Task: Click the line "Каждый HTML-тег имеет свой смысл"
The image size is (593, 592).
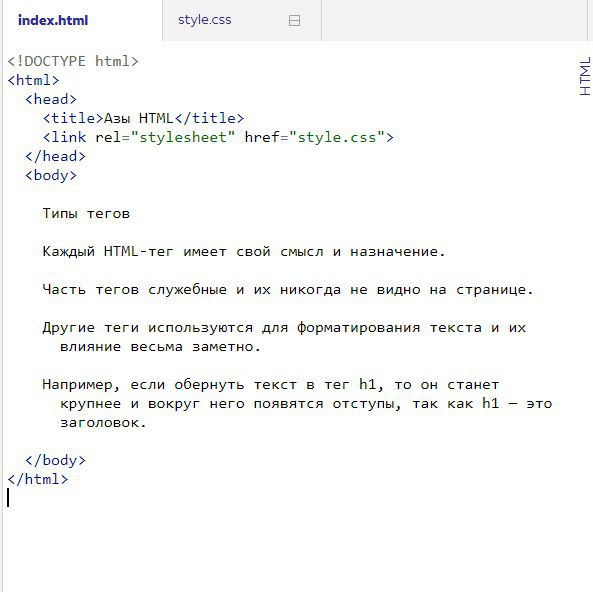Action: (x=244, y=251)
